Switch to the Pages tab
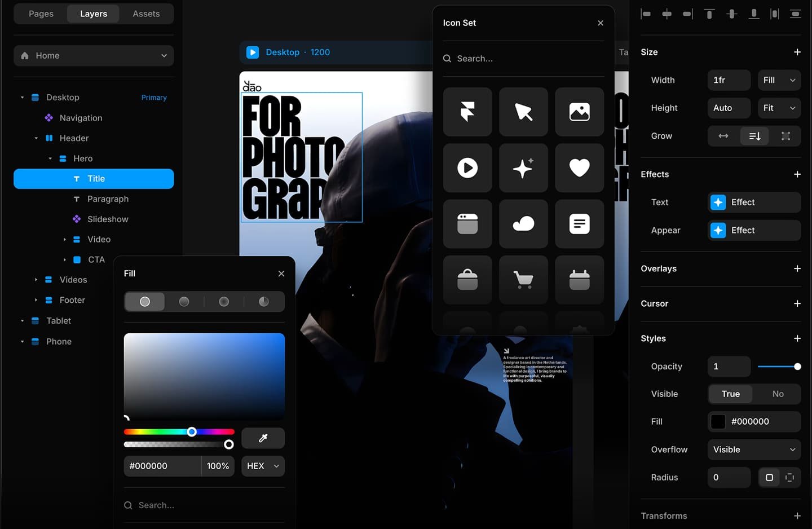Viewport: 812px width, 529px height. [41, 14]
